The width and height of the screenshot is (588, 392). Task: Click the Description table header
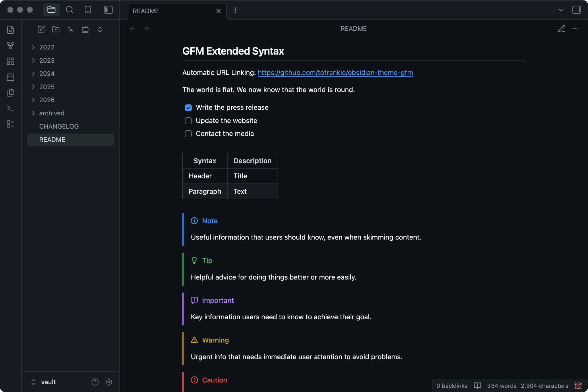[252, 161]
